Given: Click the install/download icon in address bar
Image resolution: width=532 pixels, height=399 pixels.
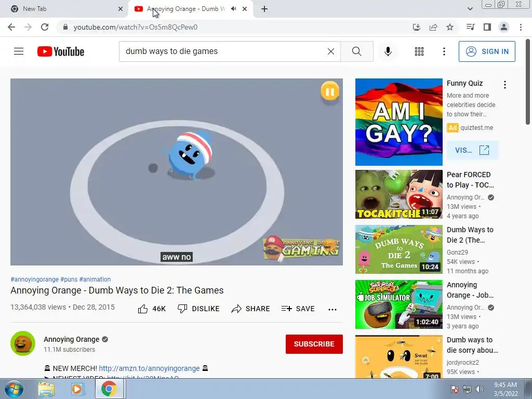Looking at the screenshot, I should [x=417, y=27].
